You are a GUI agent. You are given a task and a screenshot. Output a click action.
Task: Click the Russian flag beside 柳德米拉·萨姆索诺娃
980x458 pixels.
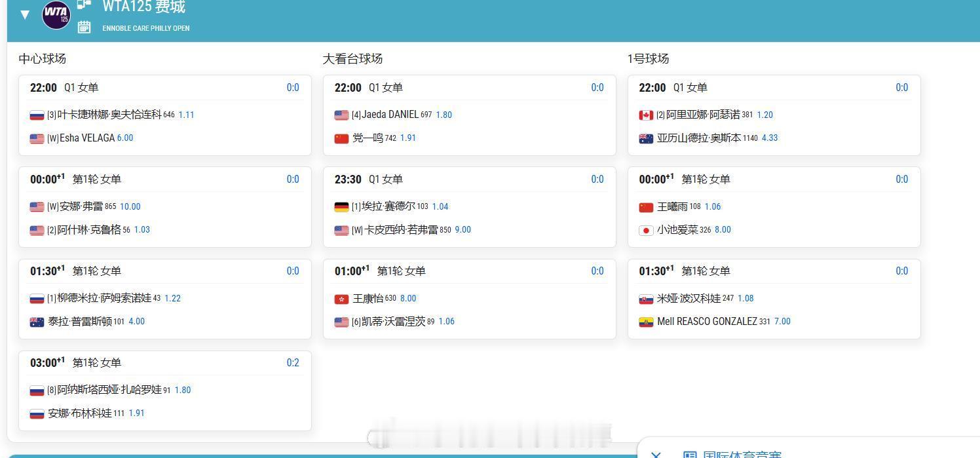tap(37, 299)
